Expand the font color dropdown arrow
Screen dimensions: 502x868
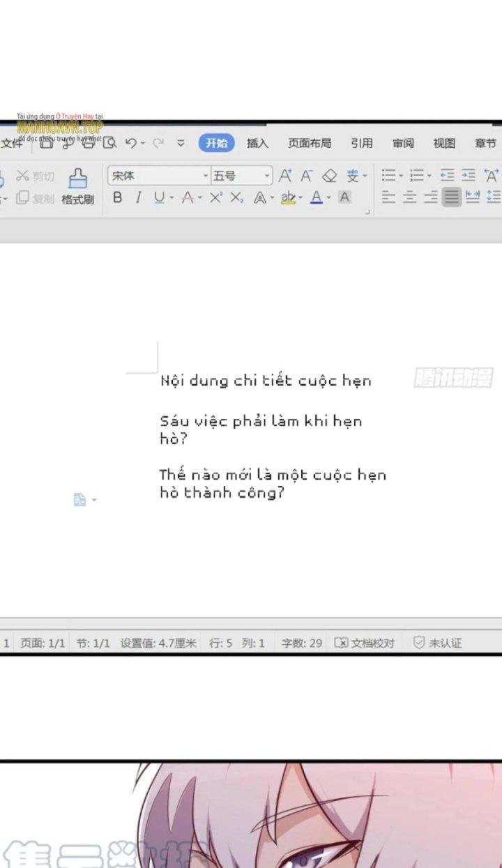coord(328,199)
